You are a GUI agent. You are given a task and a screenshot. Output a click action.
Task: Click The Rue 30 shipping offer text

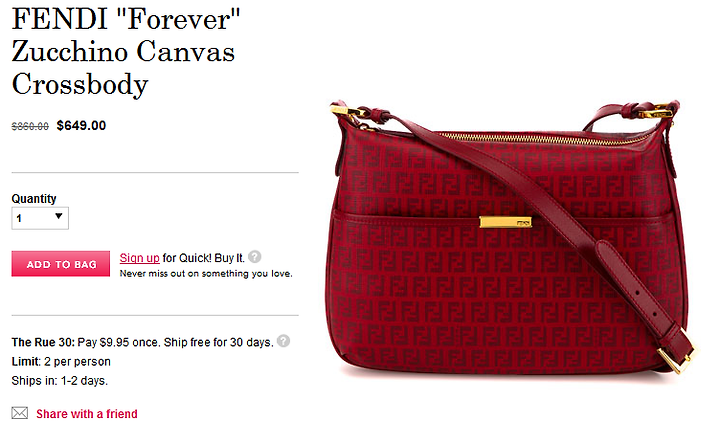click(142, 342)
